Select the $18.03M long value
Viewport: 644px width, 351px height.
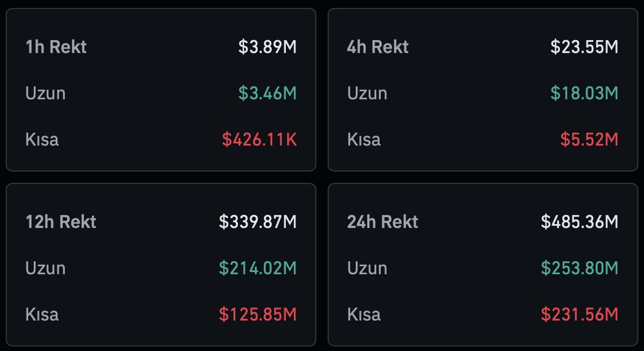point(584,93)
